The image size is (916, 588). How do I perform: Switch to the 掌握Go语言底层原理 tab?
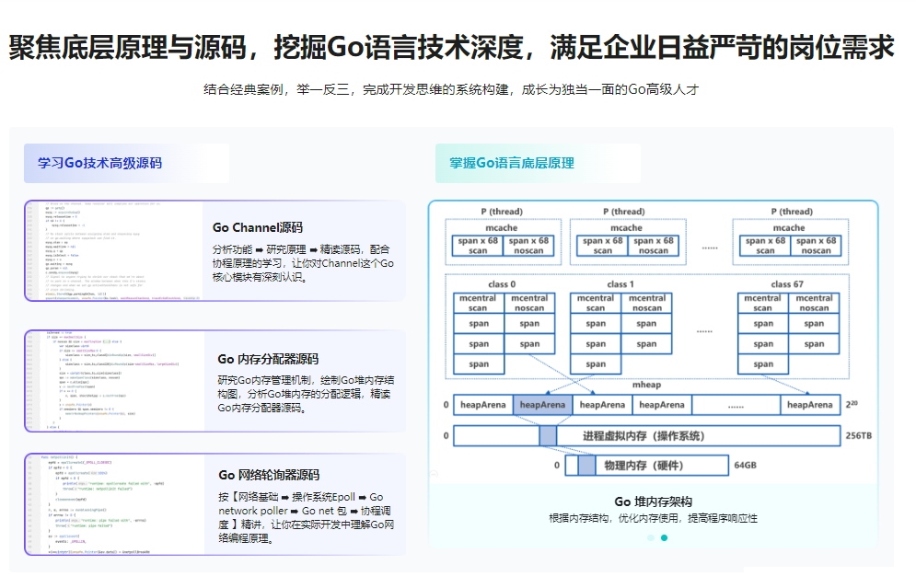point(512,163)
